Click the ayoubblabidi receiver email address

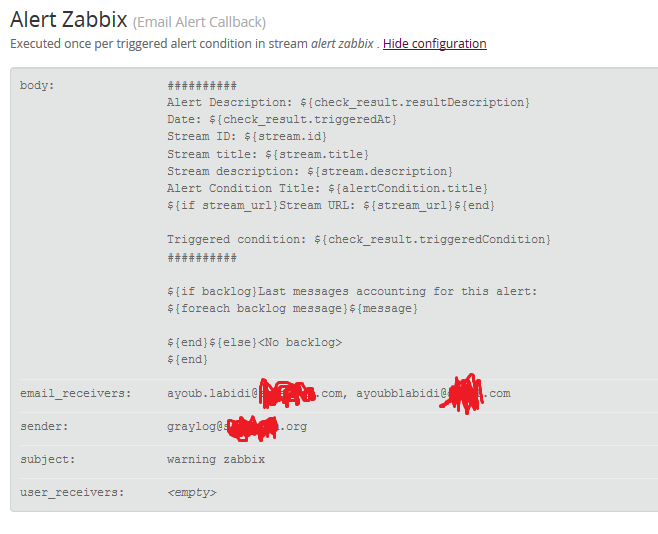click(433, 393)
